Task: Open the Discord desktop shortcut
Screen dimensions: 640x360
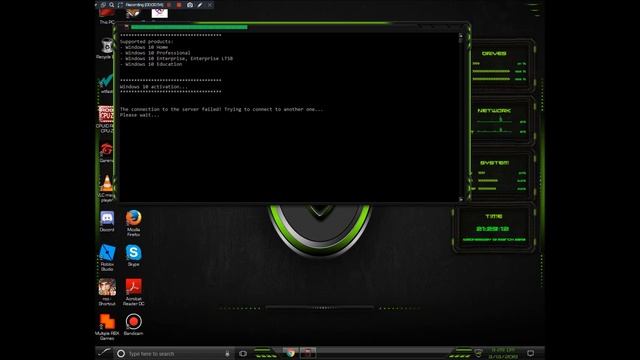Action: (x=107, y=221)
